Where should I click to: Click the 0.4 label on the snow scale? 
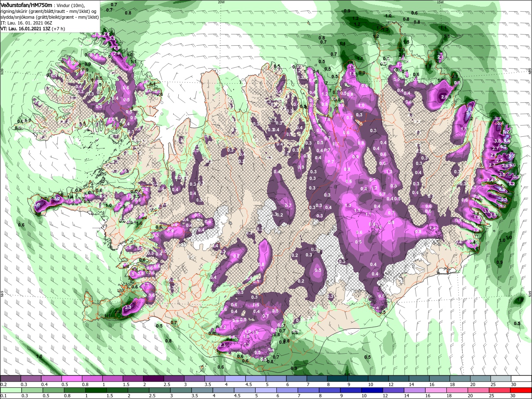(x=44, y=384)
